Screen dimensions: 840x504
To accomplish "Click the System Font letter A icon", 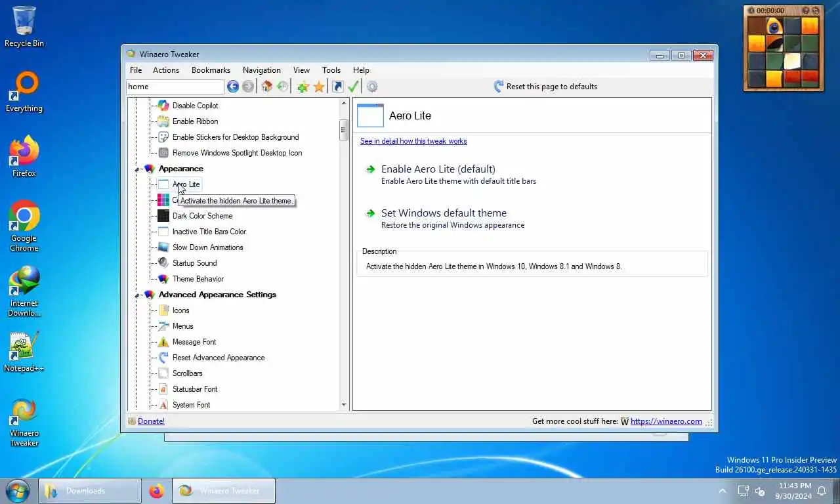I will click(163, 405).
